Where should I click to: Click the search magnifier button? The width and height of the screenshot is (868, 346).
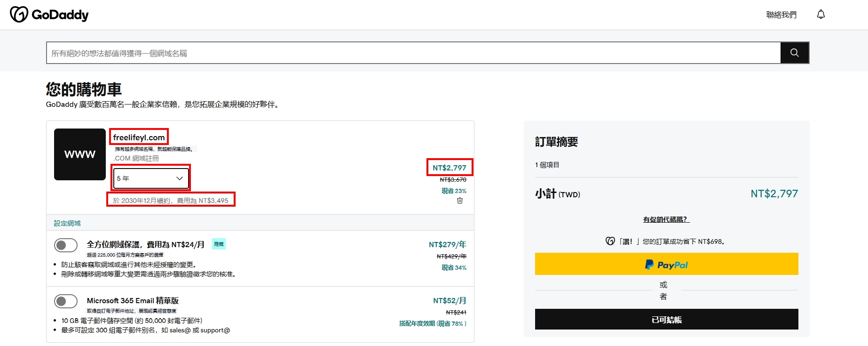(x=794, y=53)
